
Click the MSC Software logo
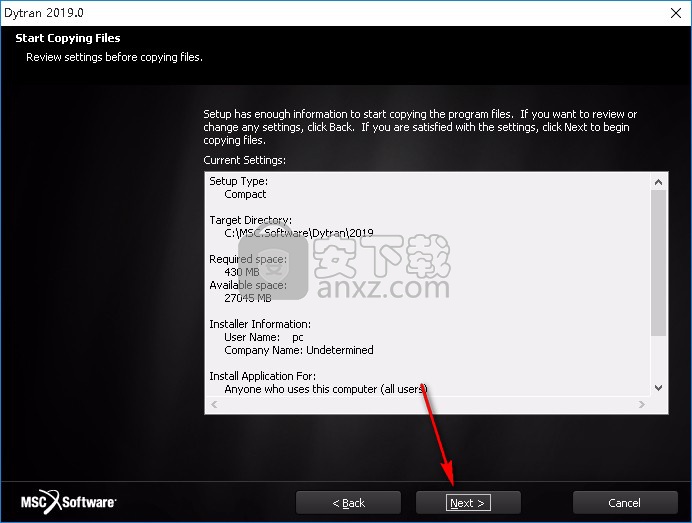tap(68, 502)
